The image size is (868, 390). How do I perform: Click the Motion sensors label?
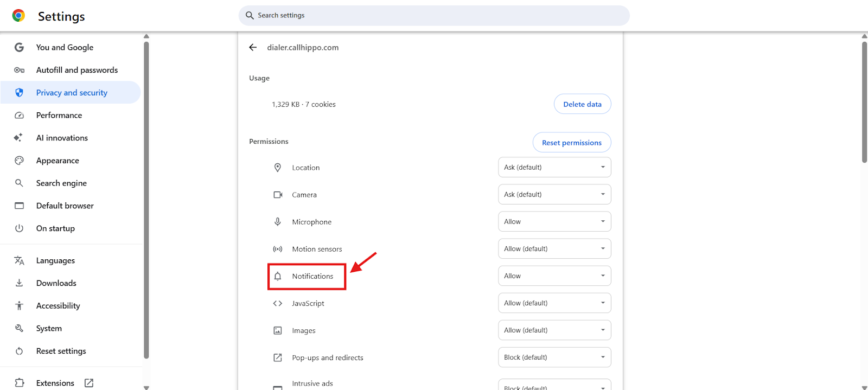pos(317,249)
